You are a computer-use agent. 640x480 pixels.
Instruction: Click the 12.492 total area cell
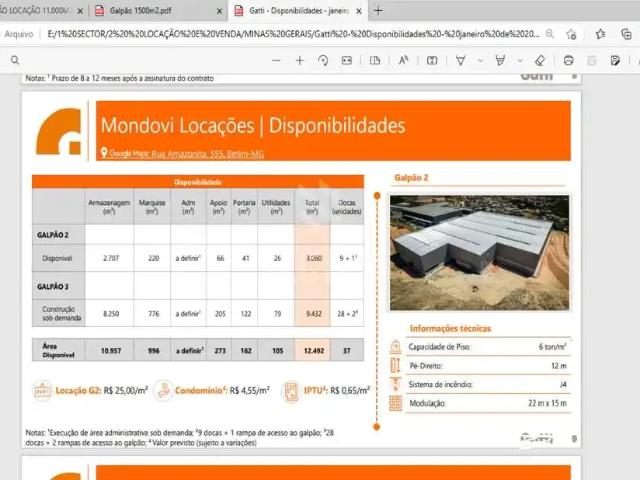314,351
